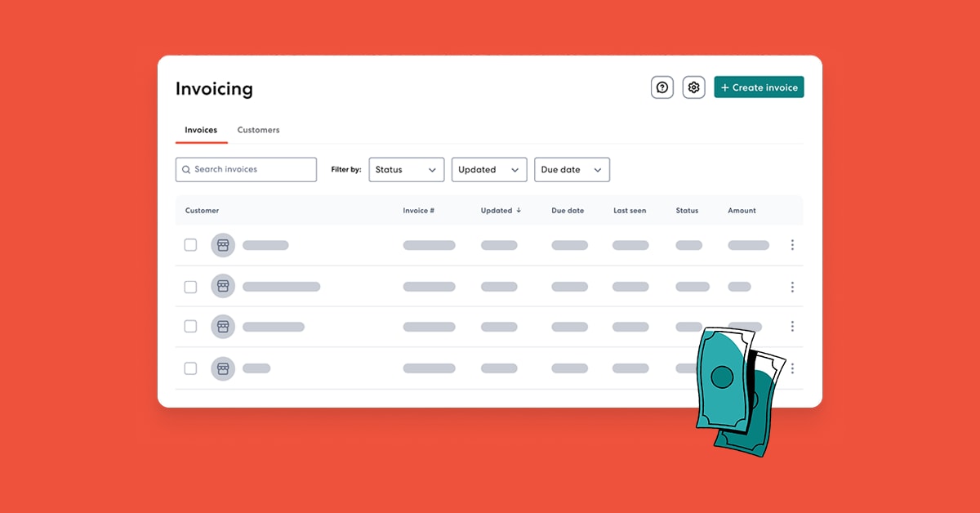980x513 pixels.
Task: Expand the Updated filter dropdown
Action: [489, 169]
